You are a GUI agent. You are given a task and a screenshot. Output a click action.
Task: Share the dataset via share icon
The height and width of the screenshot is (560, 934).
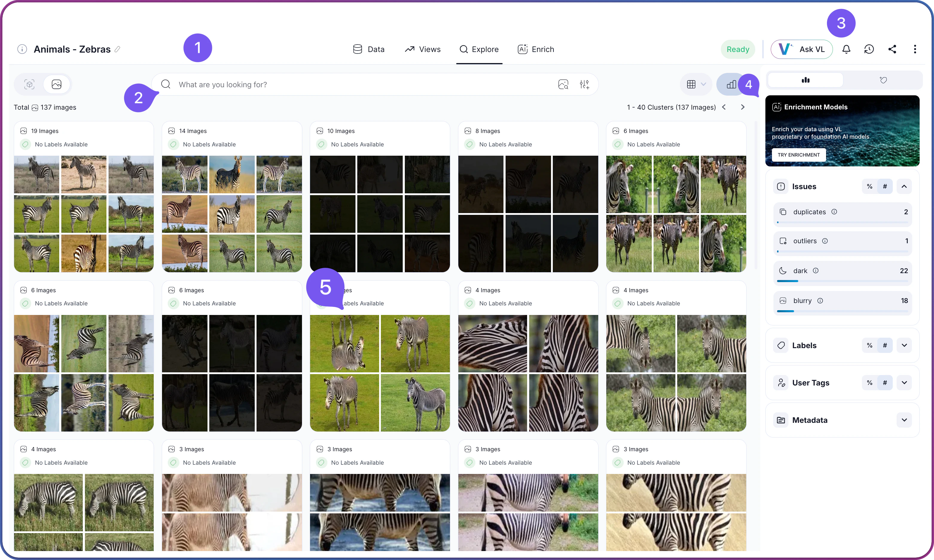892,49
